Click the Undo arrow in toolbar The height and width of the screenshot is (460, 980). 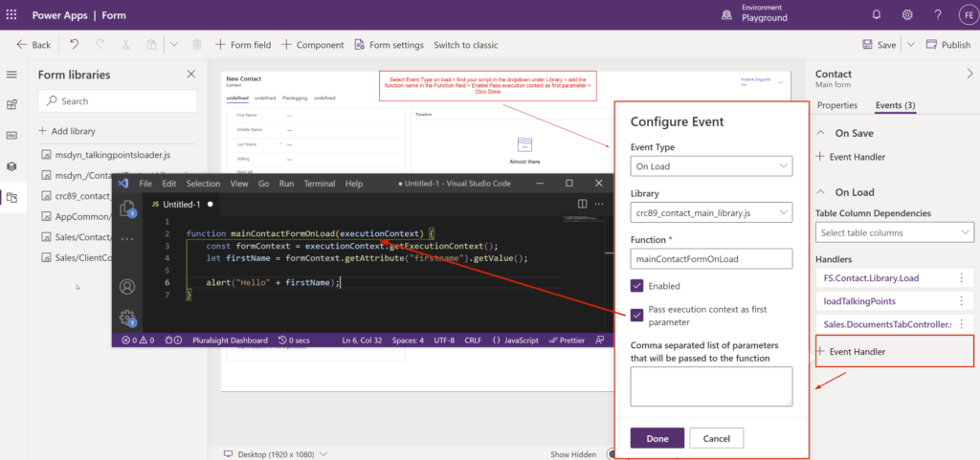coord(75,44)
